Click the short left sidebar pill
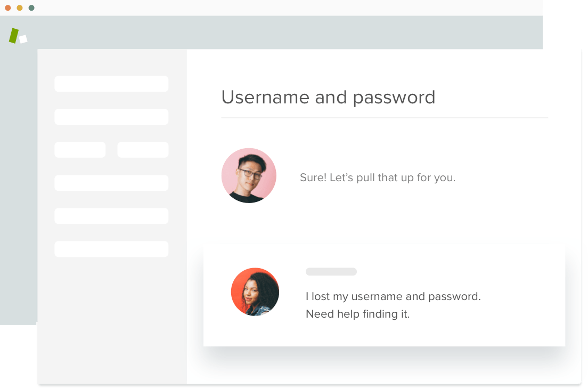This screenshot has height=388, width=588. click(x=80, y=150)
